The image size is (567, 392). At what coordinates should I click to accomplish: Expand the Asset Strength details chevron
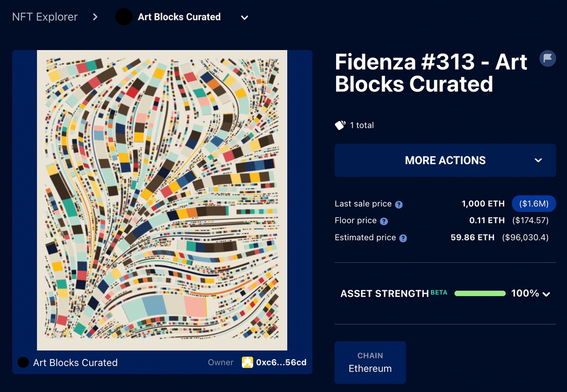click(546, 294)
